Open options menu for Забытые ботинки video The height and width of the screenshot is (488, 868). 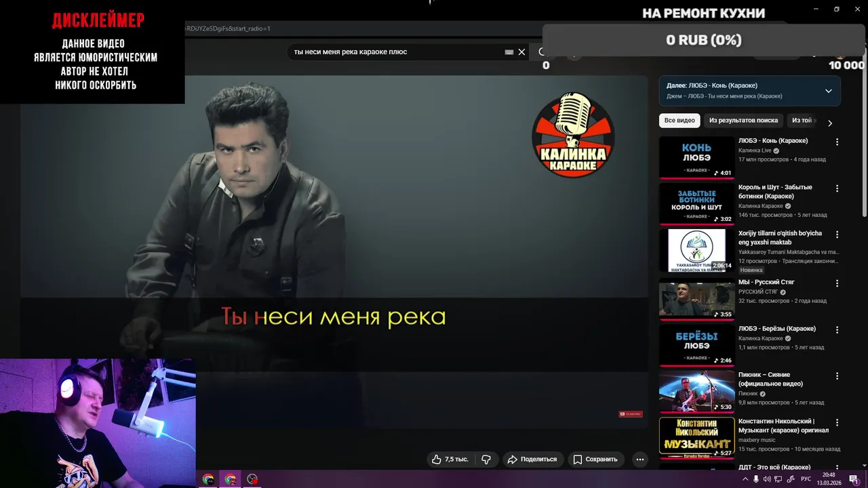837,188
